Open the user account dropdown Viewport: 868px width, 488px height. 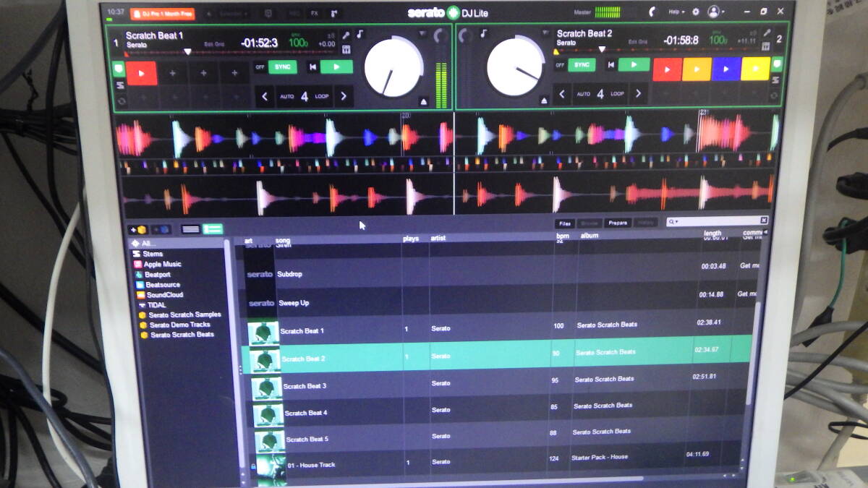[x=716, y=12]
